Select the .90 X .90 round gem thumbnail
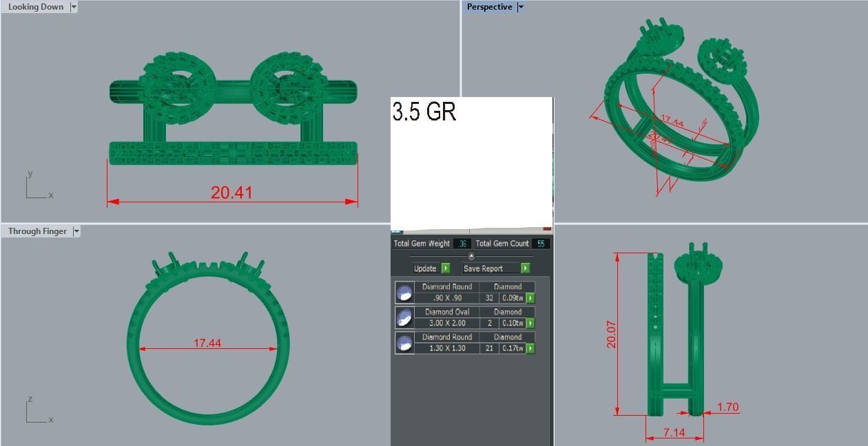Screen dimensions: 868x446 404,293
